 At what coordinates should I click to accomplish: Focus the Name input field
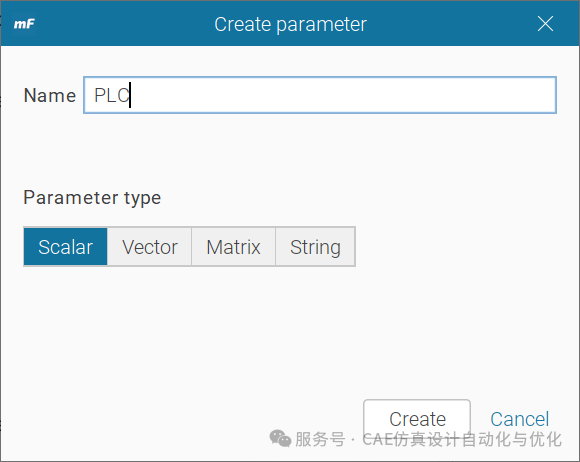coord(320,95)
